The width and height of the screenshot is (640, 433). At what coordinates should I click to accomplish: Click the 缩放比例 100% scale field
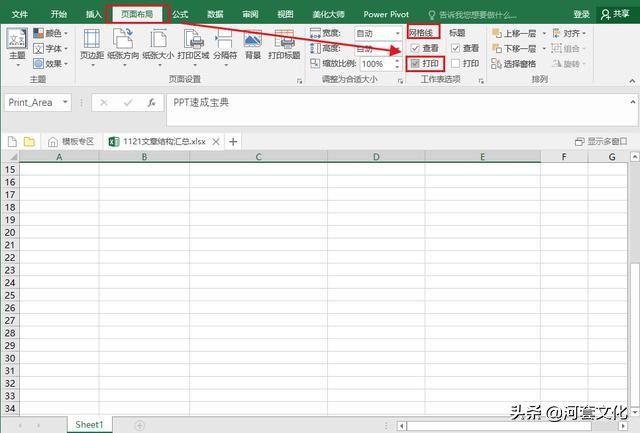click(x=376, y=64)
